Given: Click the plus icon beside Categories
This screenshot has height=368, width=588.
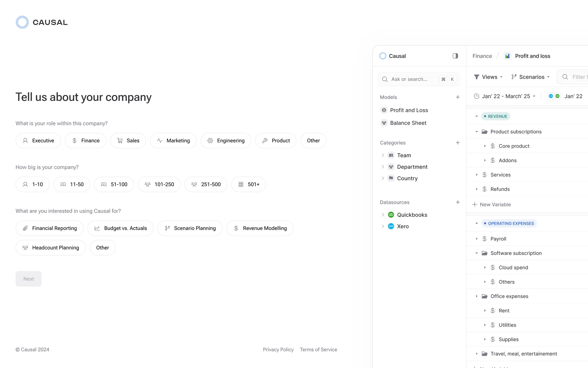Looking at the screenshot, I should coord(458,143).
